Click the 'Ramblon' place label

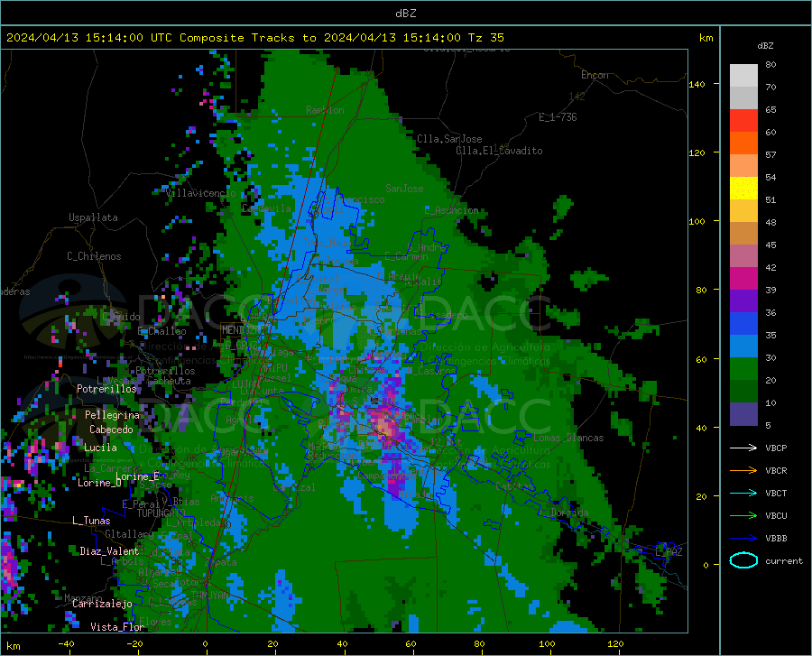(325, 110)
